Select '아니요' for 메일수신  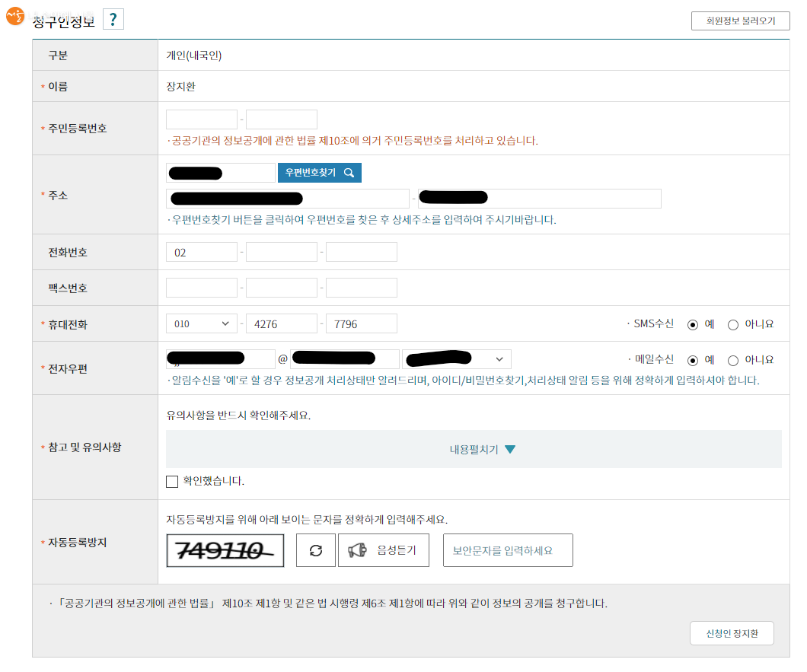[733, 360]
